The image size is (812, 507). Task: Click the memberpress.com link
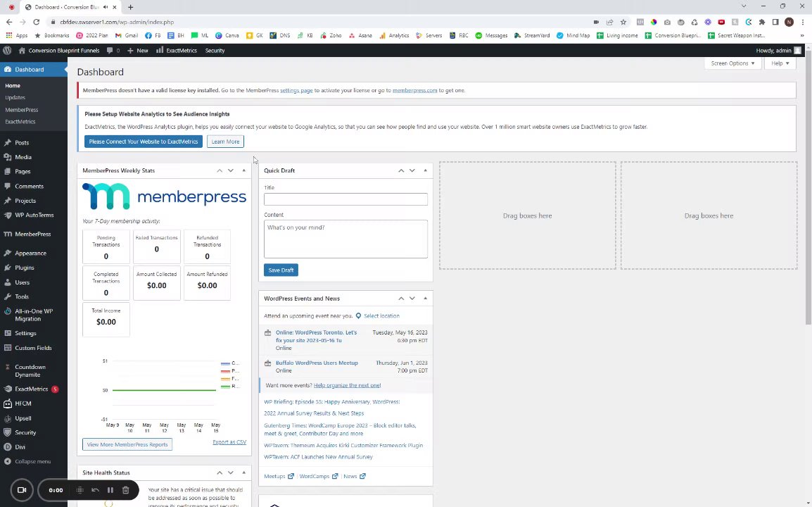point(415,90)
